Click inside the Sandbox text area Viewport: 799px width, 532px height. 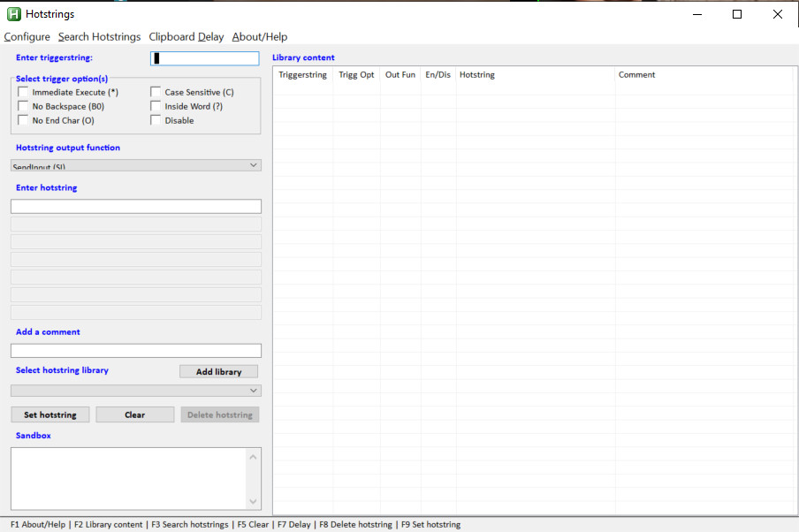coord(128,478)
